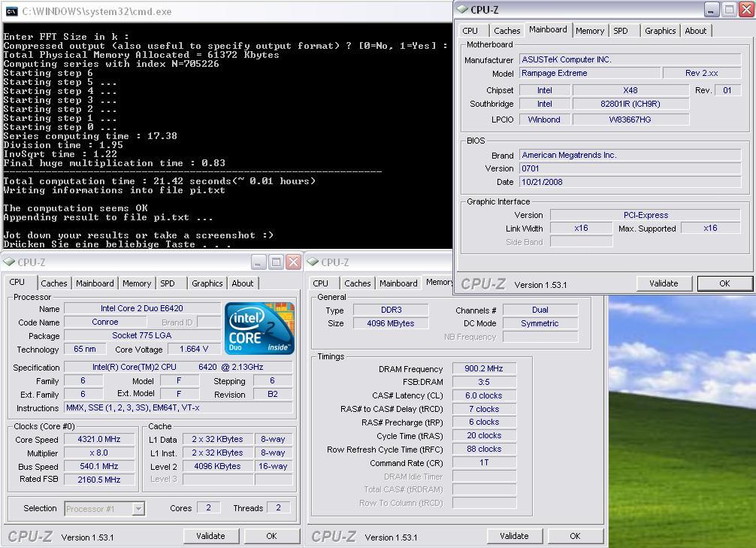The image size is (756, 548).
Task: Click the Rated FSB value 2160.5 MHz
Action: point(99,480)
